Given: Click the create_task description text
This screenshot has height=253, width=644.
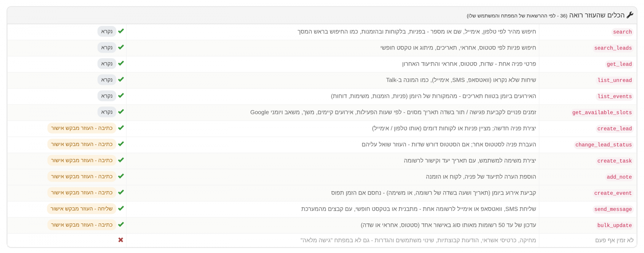Looking at the screenshot, I should 470,160.
